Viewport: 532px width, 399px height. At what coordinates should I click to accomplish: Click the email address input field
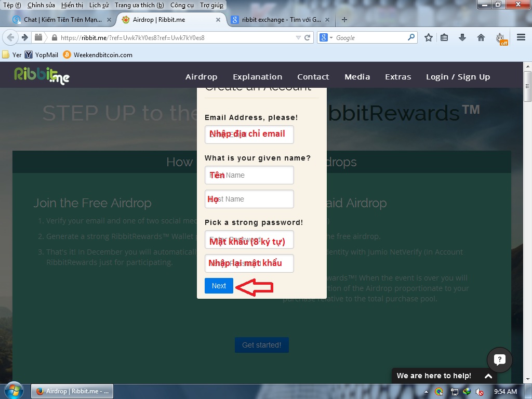click(x=249, y=135)
